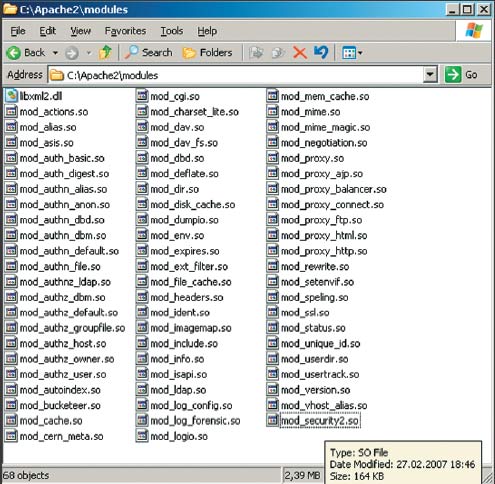Select the mod_deflate.so file icon
Viewport: 495px width, 484px height.
142,173
